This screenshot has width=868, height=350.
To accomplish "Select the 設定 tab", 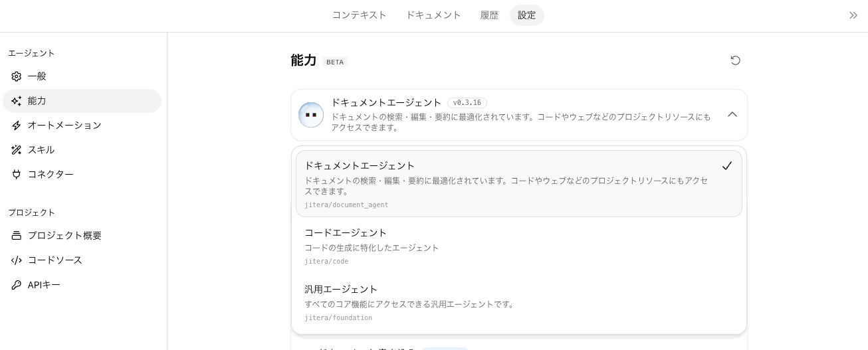I will (x=527, y=15).
